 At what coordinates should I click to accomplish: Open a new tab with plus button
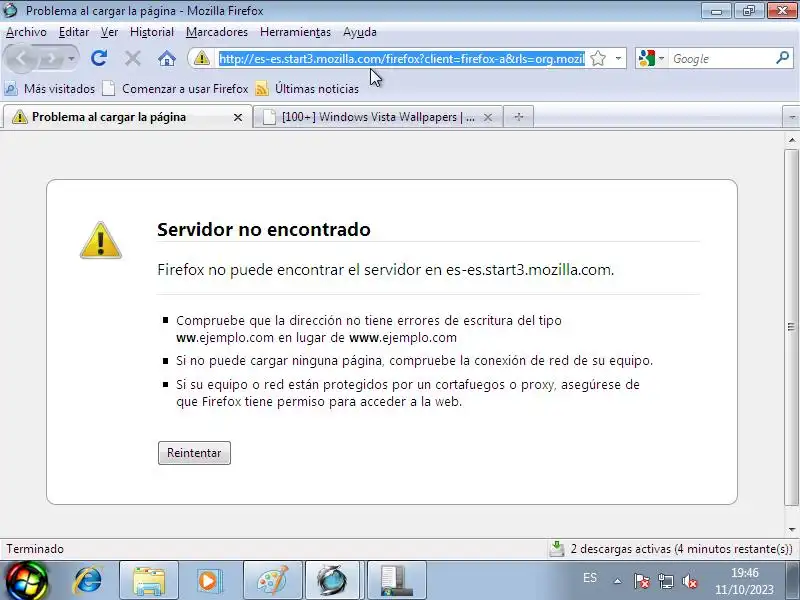pyautogui.click(x=519, y=117)
